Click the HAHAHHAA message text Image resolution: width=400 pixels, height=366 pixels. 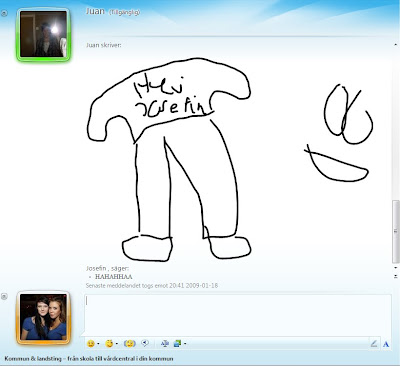pos(114,276)
